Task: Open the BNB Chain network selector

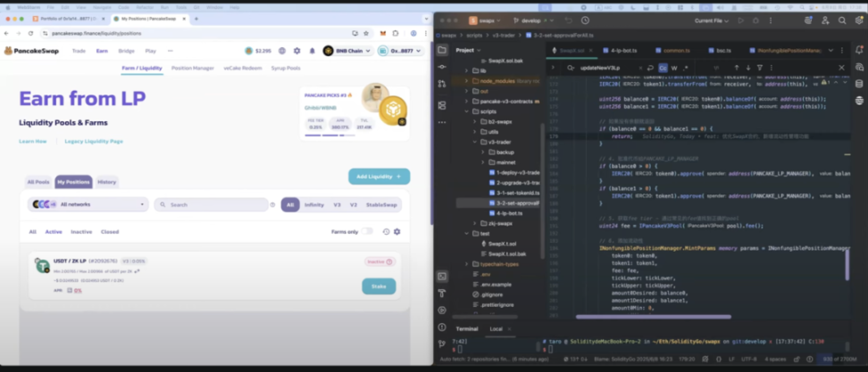Action: coord(347,51)
